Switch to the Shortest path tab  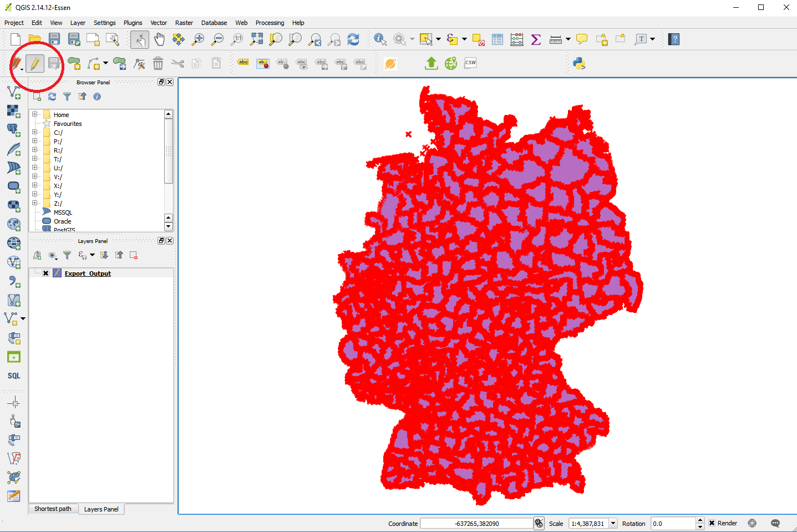point(53,509)
